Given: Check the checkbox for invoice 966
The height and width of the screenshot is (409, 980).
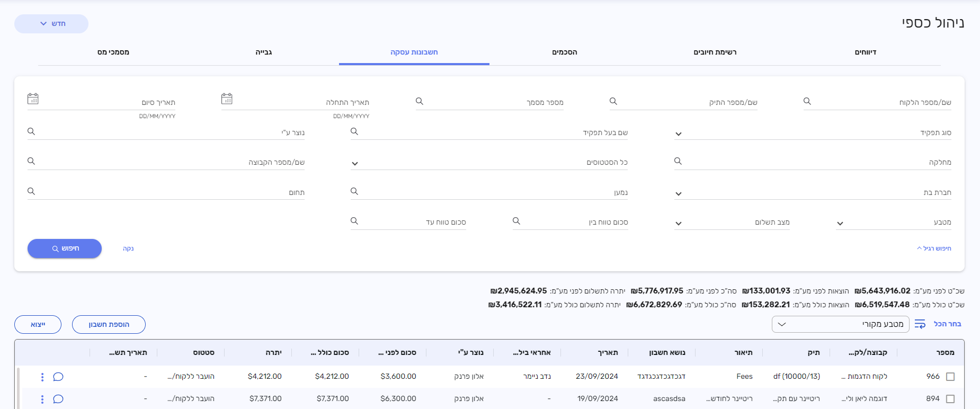Looking at the screenshot, I should click(x=950, y=377).
